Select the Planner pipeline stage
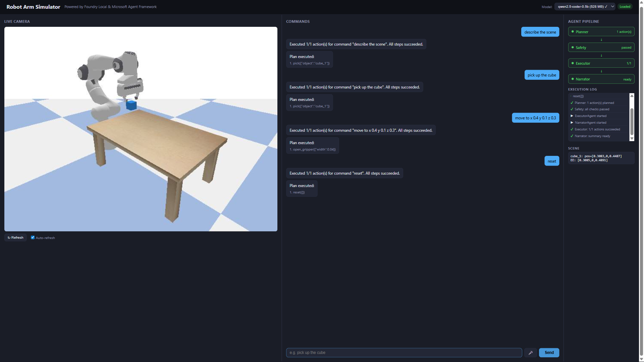The image size is (644, 362). coord(601,32)
